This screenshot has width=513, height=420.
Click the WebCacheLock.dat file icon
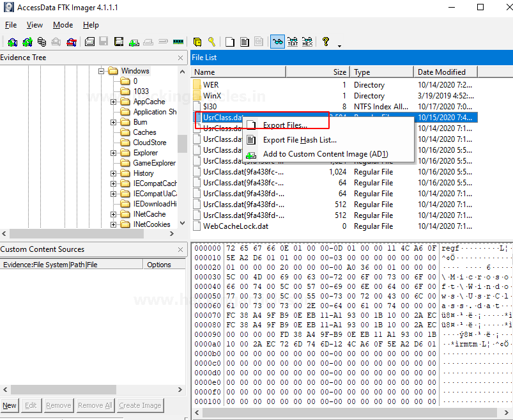tap(197, 226)
